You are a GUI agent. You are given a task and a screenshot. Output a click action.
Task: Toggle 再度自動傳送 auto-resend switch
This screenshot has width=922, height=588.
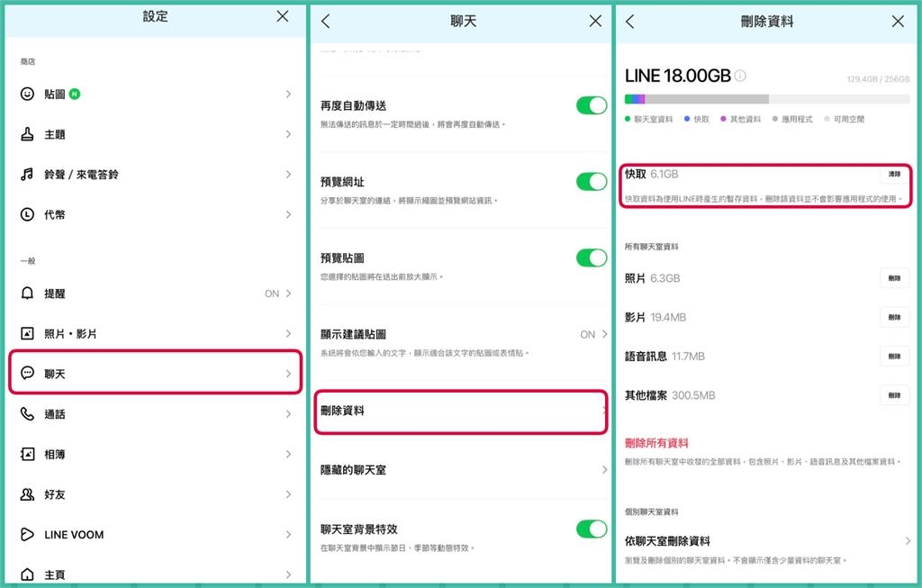coord(592,105)
